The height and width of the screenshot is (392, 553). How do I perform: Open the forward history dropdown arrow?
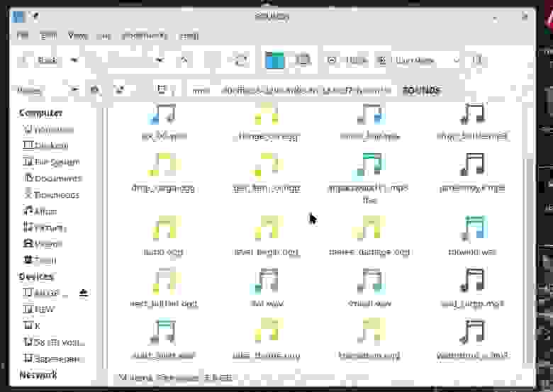click(x=160, y=60)
